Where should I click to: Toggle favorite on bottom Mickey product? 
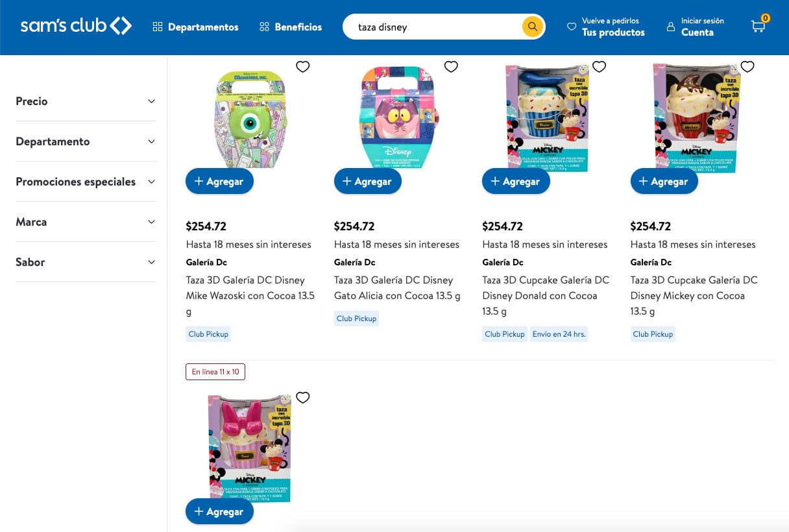point(302,397)
